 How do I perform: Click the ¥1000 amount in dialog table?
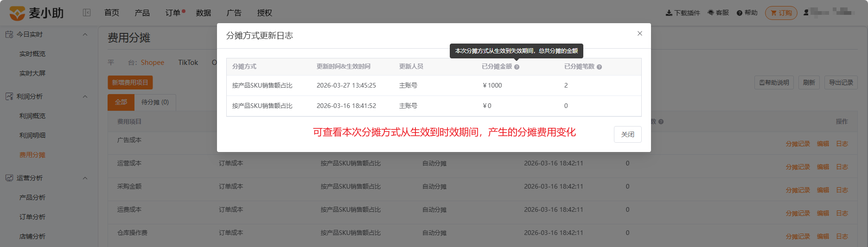pyautogui.click(x=492, y=85)
